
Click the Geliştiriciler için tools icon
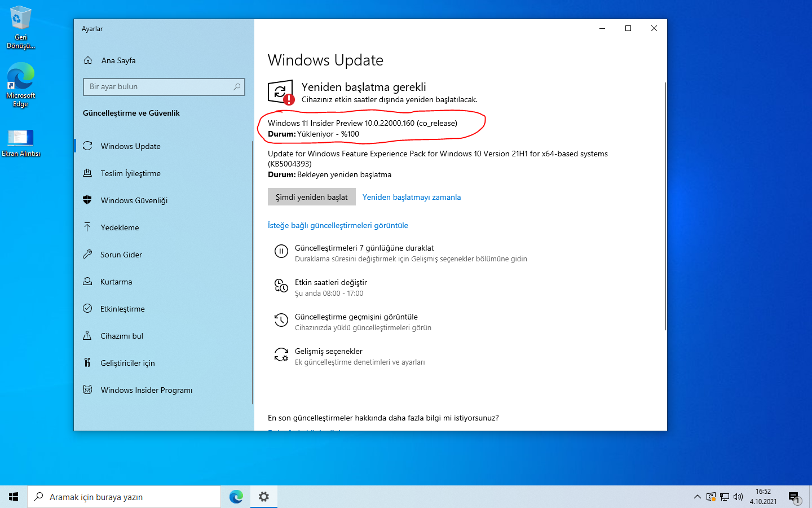(87, 363)
